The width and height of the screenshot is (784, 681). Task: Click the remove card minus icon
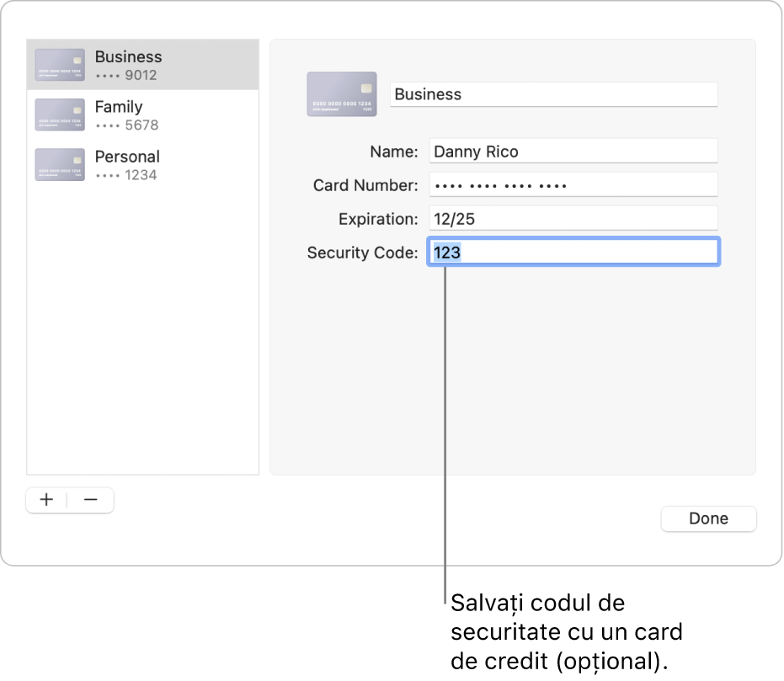pos(91,499)
